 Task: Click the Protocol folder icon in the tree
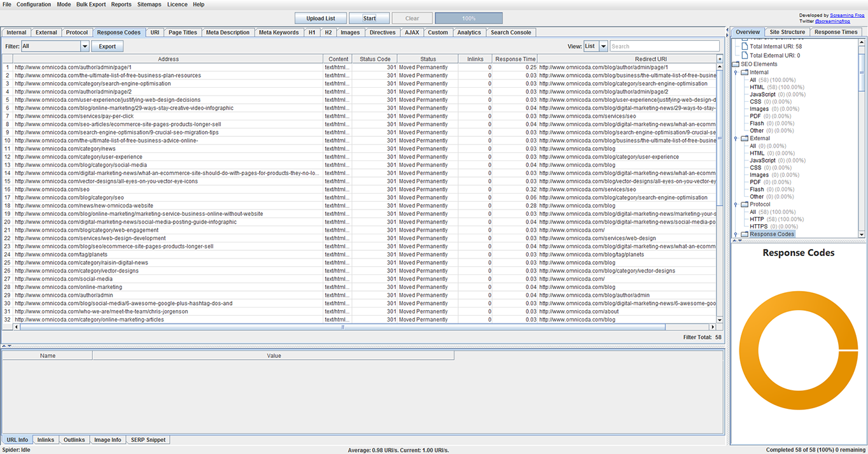[x=744, y=204]
